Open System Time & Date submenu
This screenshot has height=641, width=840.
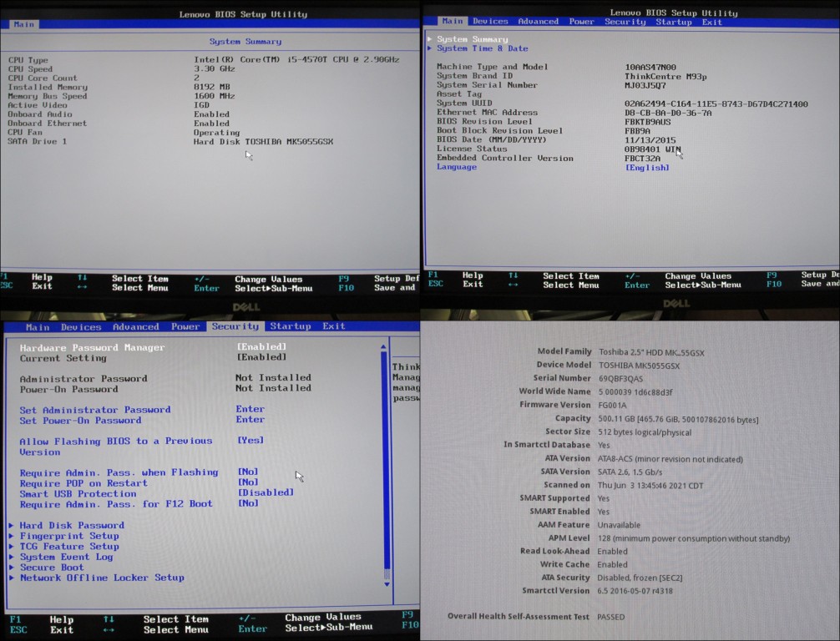pyautogui.click(x=482, y=48)
